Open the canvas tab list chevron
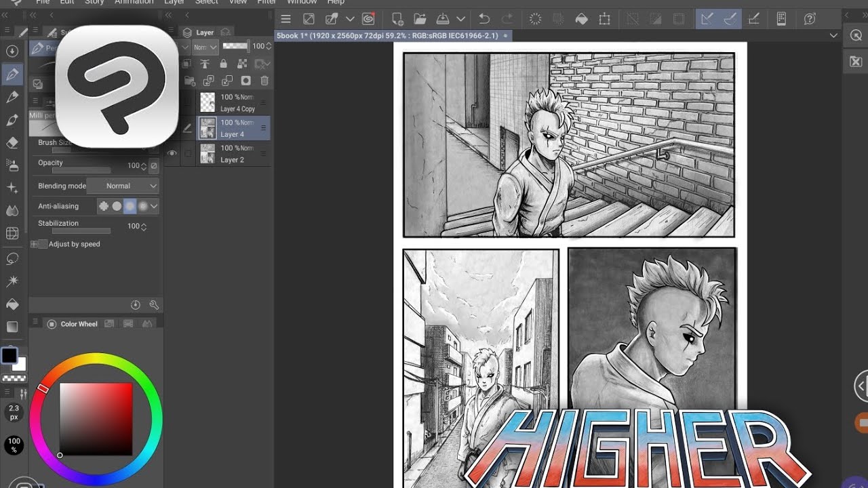This screenshot has height=488, width=868. 833,35
